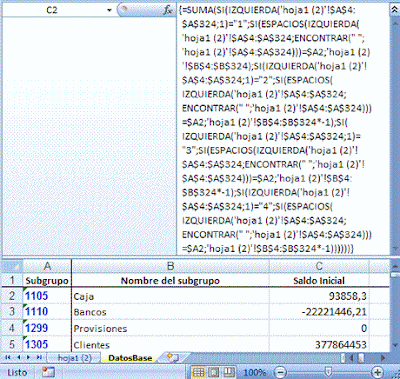Screen dimensions: 400x379
Task: Click inside the formula bar SUMA formula
Action: pos(283,129)
